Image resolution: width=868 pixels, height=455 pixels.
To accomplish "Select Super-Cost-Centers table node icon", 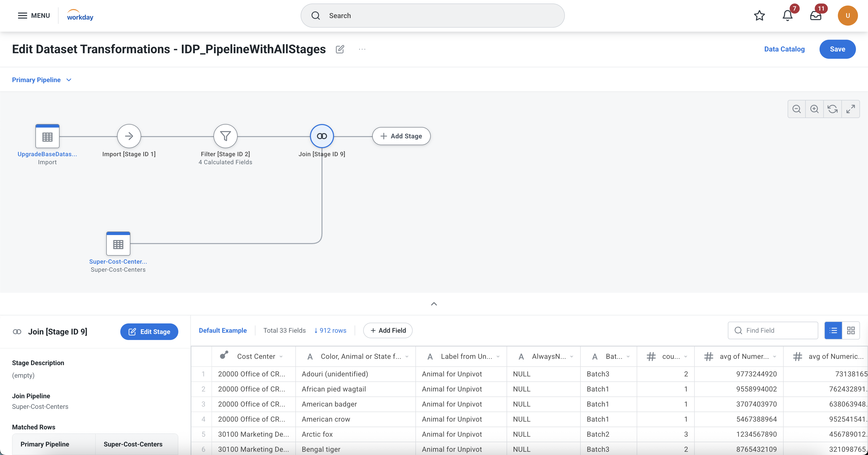I will point(118,244).
